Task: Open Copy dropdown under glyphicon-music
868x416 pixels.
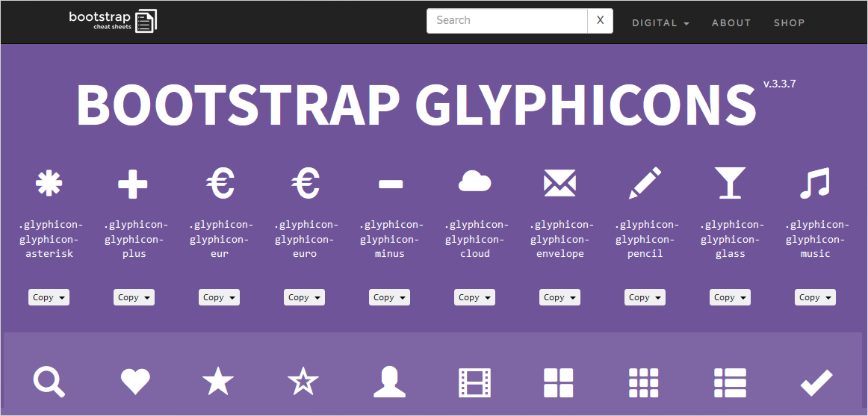Action: pos(815,297)
